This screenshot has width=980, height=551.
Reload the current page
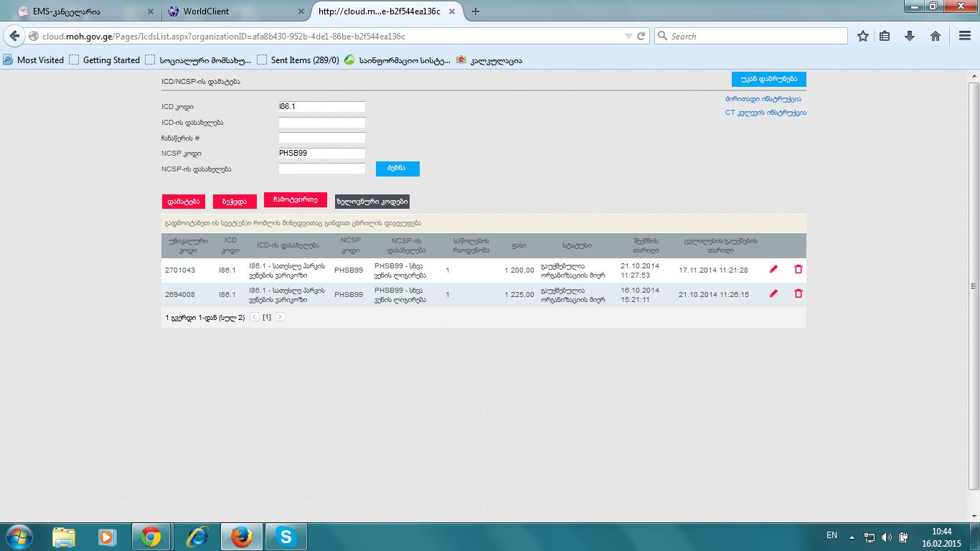point(641,36)
